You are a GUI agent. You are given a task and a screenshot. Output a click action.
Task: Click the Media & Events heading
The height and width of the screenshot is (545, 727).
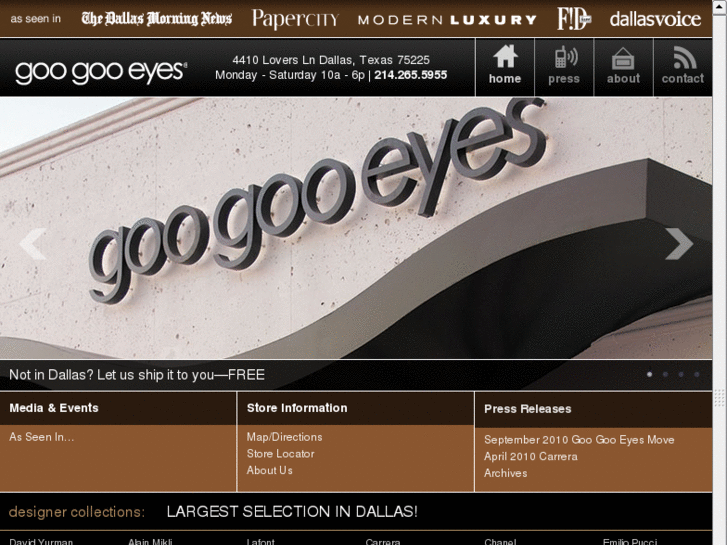(x=54, y=408)
